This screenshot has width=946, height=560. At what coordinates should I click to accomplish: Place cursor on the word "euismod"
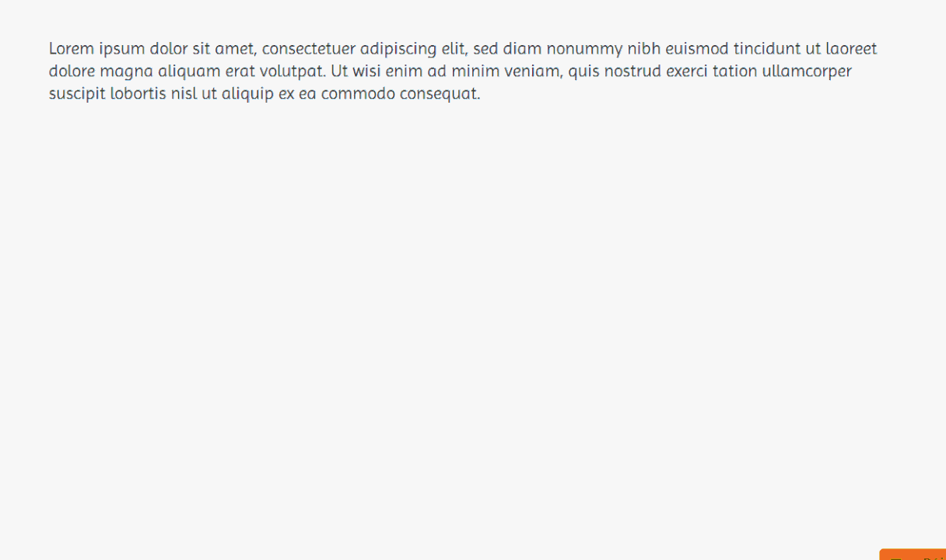tap(696, 49)
